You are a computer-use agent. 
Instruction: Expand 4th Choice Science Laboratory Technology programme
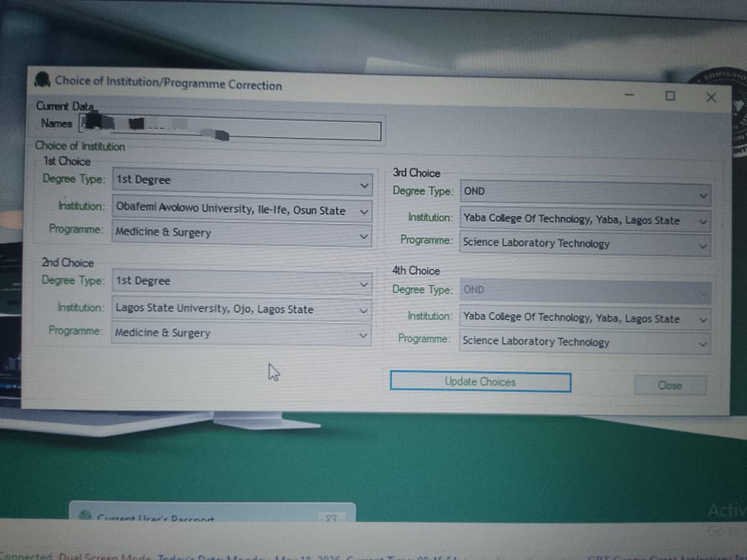(585, 342)
